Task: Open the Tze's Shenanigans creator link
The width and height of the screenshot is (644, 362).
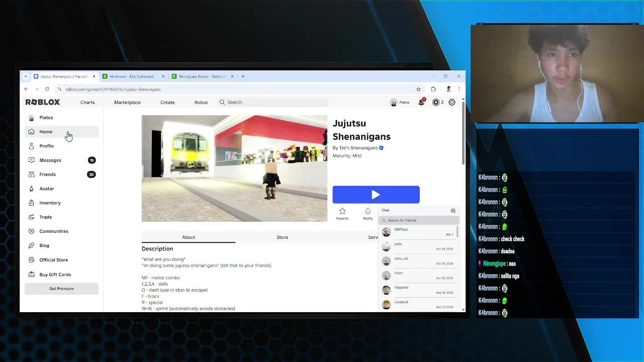Action: coord(358,148)
